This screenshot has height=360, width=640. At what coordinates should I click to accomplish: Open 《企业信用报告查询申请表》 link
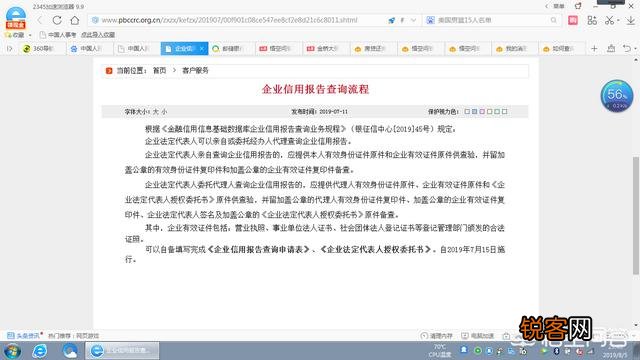(259, 249)
